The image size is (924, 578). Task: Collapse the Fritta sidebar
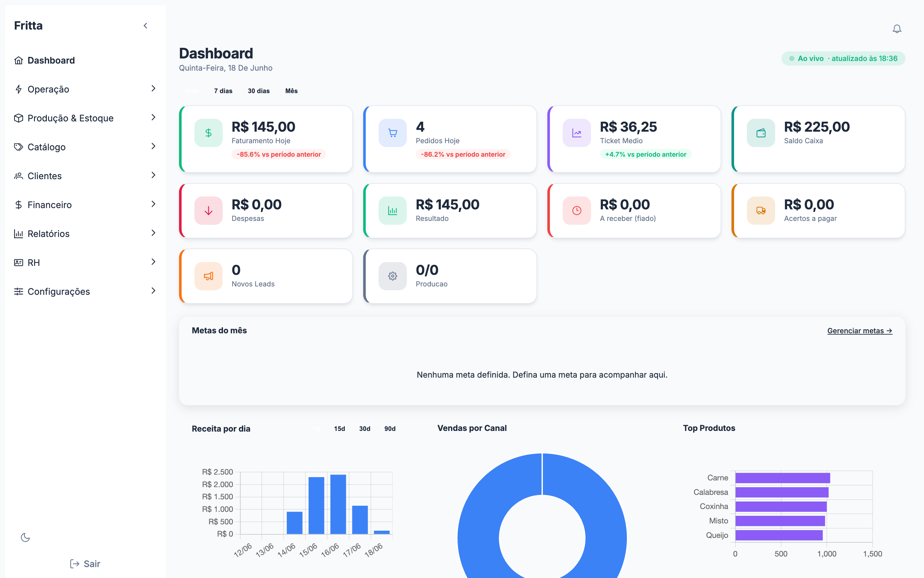click(145, 26)
